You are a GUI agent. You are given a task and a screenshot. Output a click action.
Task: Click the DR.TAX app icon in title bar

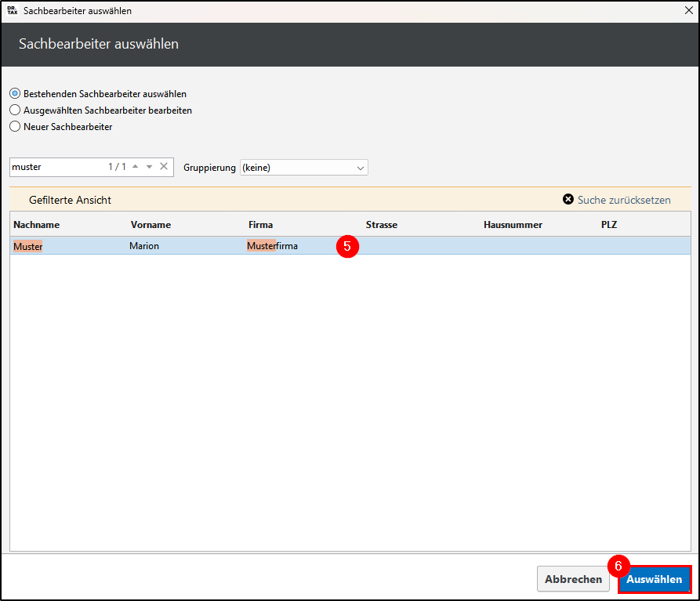(x=12, y=11)
